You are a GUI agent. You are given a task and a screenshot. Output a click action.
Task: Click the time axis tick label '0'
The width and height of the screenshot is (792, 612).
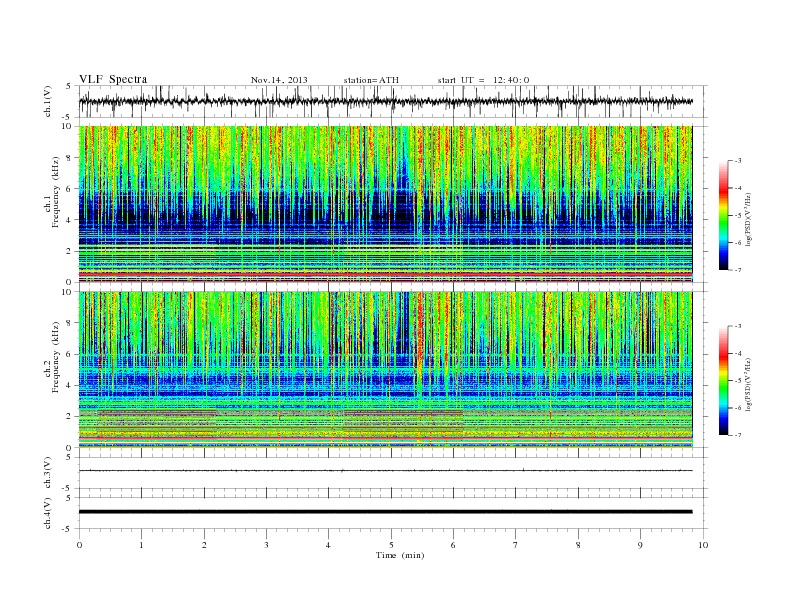pos(79,545)
